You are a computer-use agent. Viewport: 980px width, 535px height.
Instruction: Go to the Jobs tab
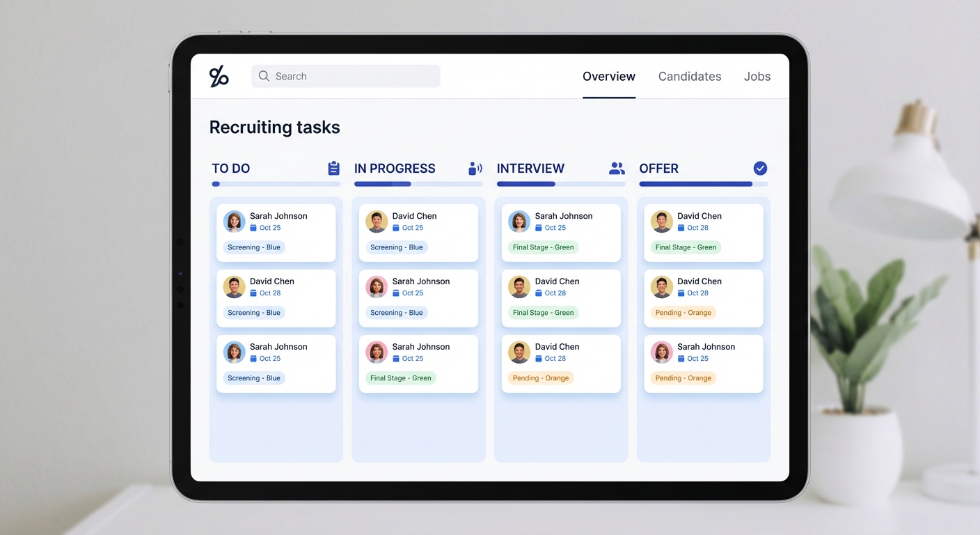tap(757, 77)
